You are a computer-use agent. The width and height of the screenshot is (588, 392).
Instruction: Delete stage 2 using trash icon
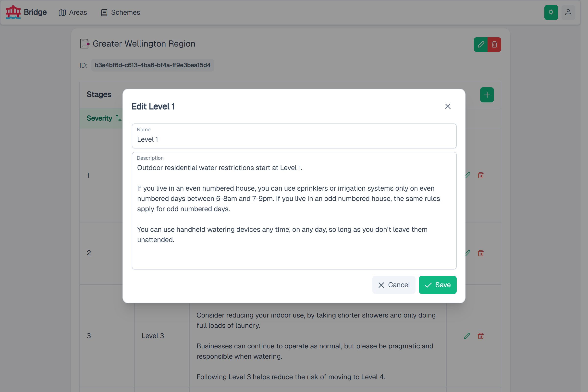pyautogui.click(x=480, y=253)
